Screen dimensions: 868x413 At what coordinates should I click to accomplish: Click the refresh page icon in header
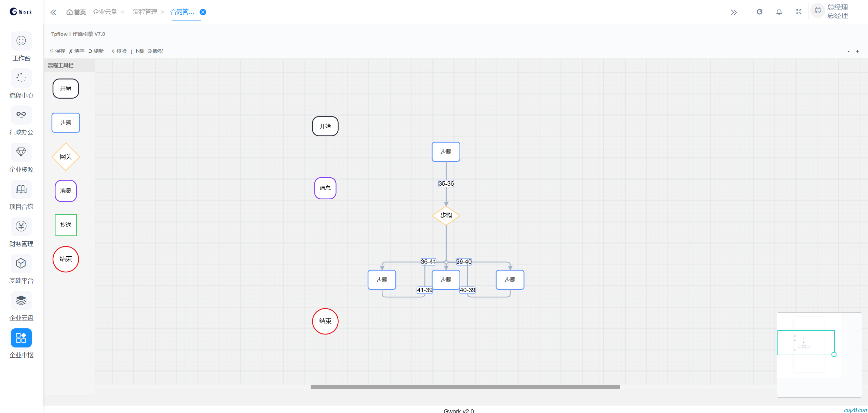pos(759,12)
